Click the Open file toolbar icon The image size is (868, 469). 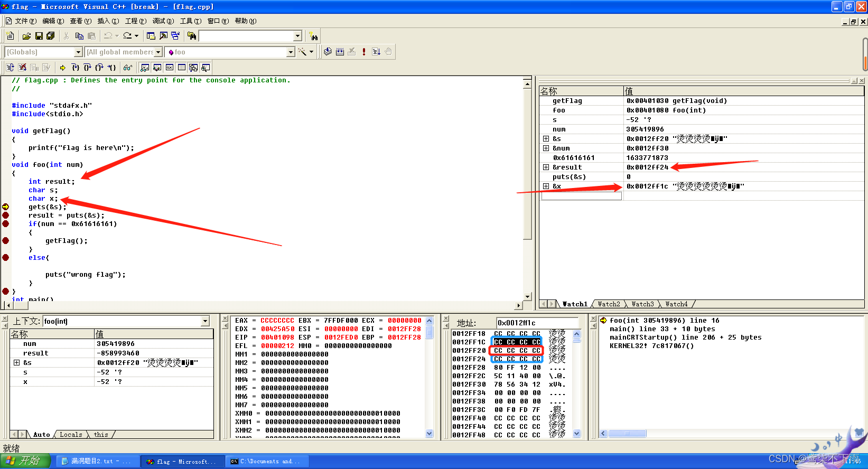tap(26, 36)
